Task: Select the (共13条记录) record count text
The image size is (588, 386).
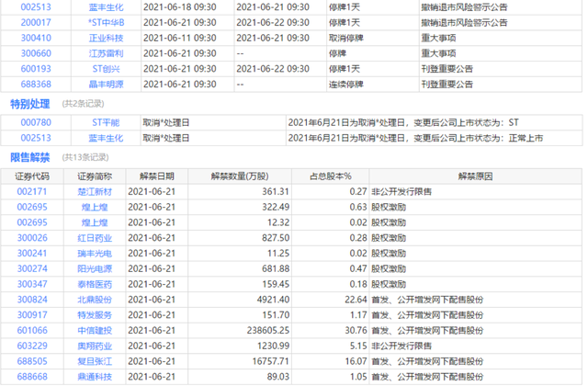Action: click(85, 157)
